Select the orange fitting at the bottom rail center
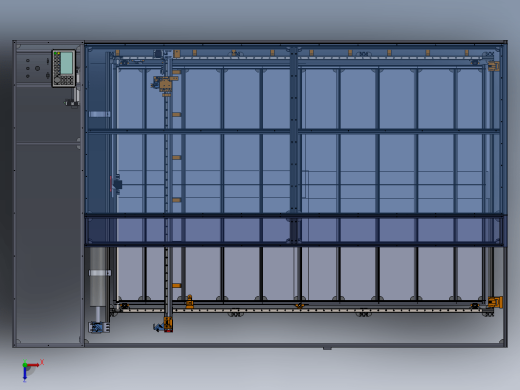 [299, 306]
